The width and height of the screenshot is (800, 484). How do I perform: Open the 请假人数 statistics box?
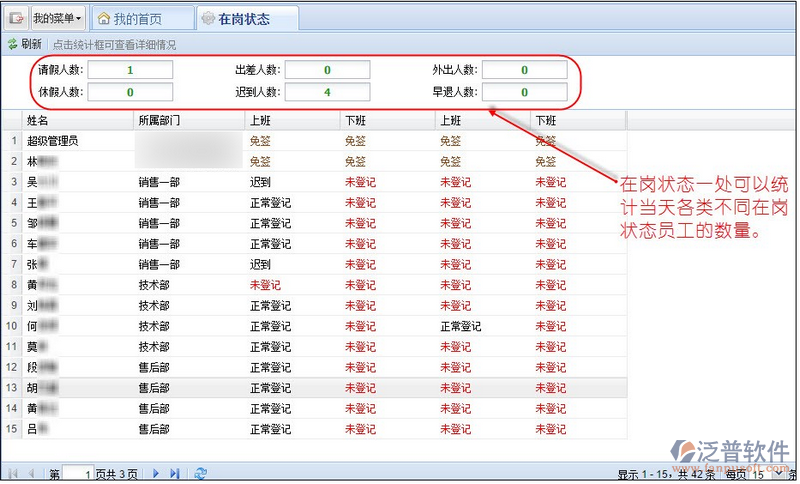(x=130, y=70)
